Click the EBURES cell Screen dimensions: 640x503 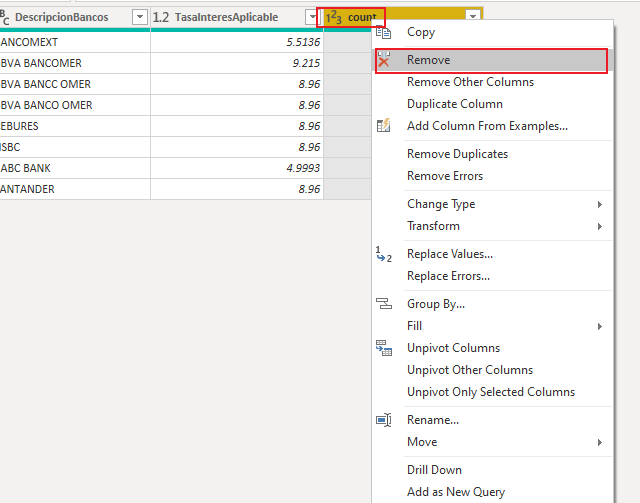[x=75, y=126]
